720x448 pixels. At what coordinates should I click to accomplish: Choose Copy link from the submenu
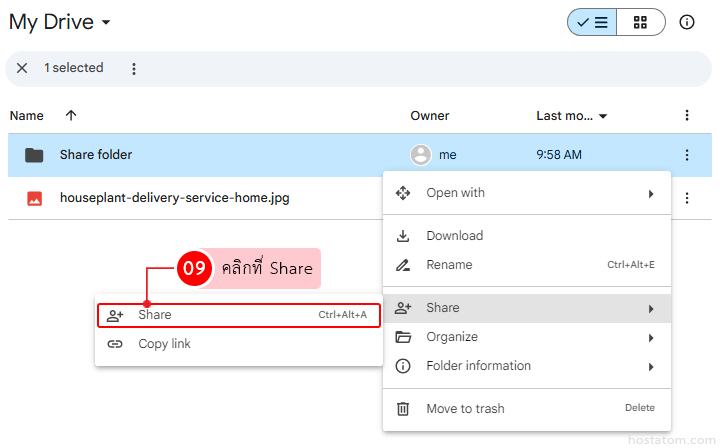239,344
